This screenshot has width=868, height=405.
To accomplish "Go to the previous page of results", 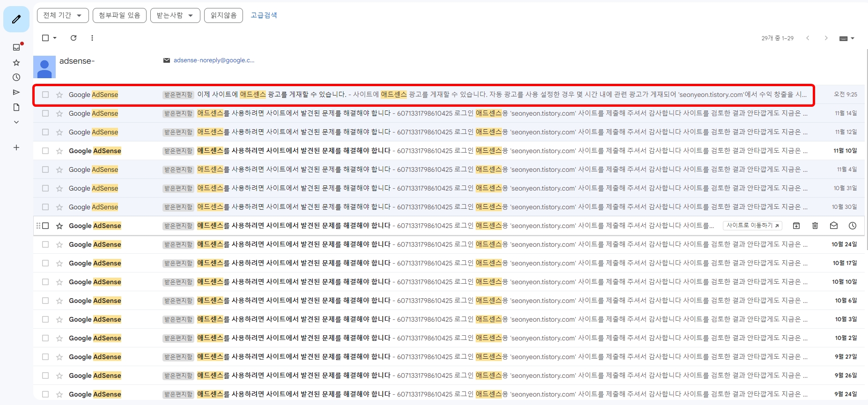I will pos(808,38).
